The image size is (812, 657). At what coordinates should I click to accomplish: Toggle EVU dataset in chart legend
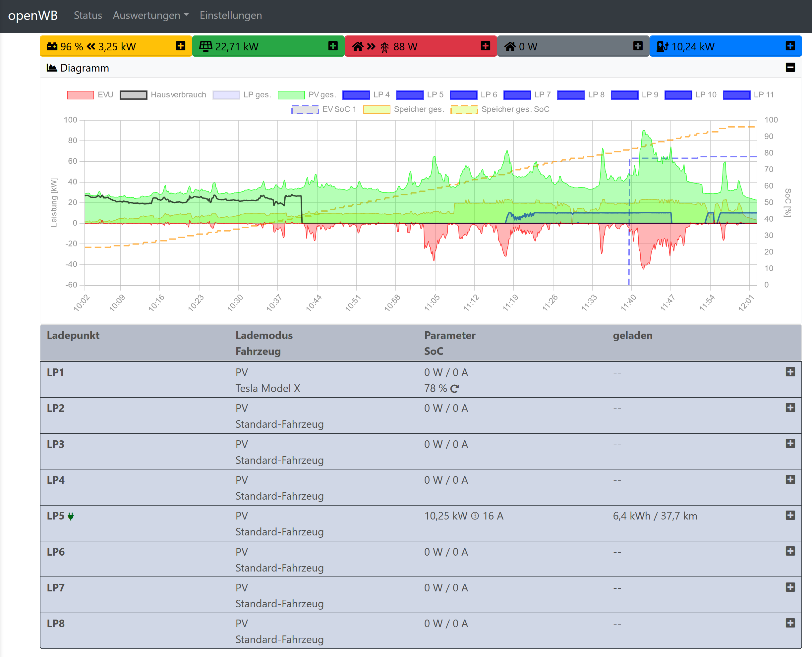[80, 95]
